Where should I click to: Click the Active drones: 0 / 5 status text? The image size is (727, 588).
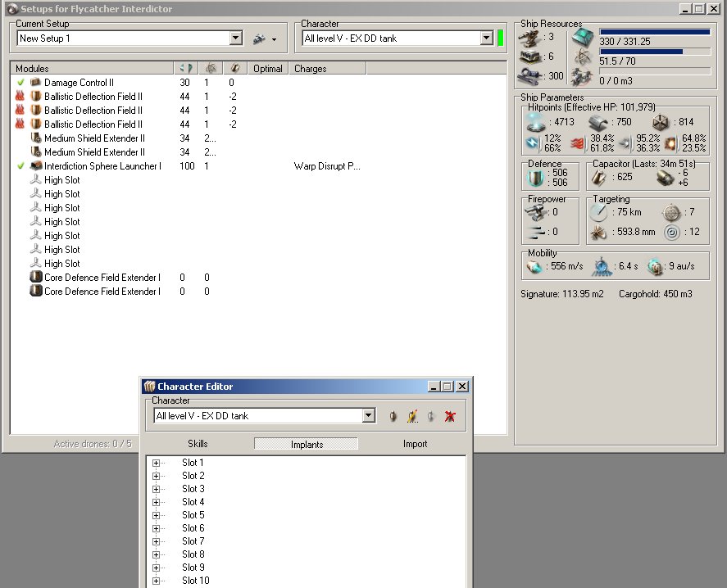click(93, 444)
